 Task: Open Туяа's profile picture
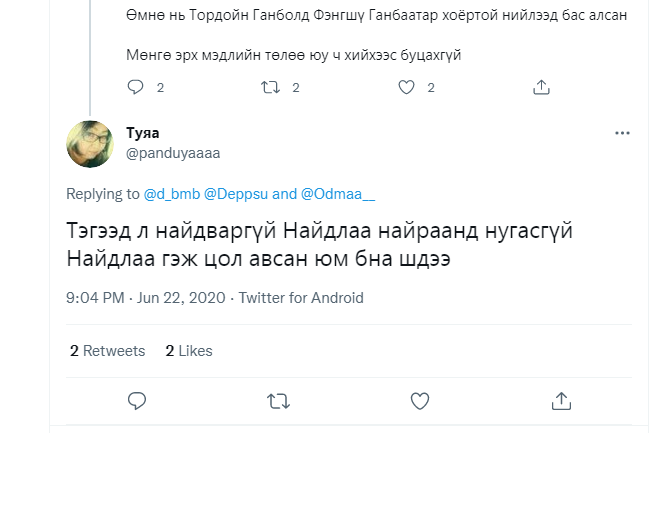pos(90,144)
